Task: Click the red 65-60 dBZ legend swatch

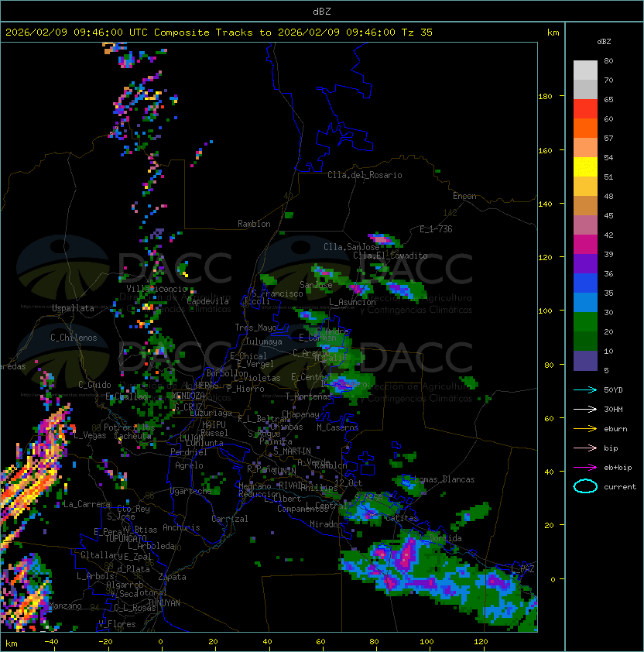Action: pos(585,109)
